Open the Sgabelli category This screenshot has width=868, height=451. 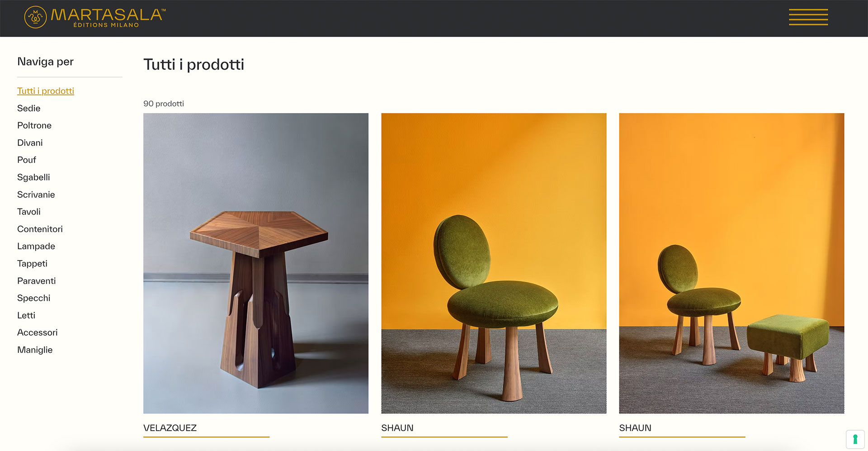pos(33,177)
